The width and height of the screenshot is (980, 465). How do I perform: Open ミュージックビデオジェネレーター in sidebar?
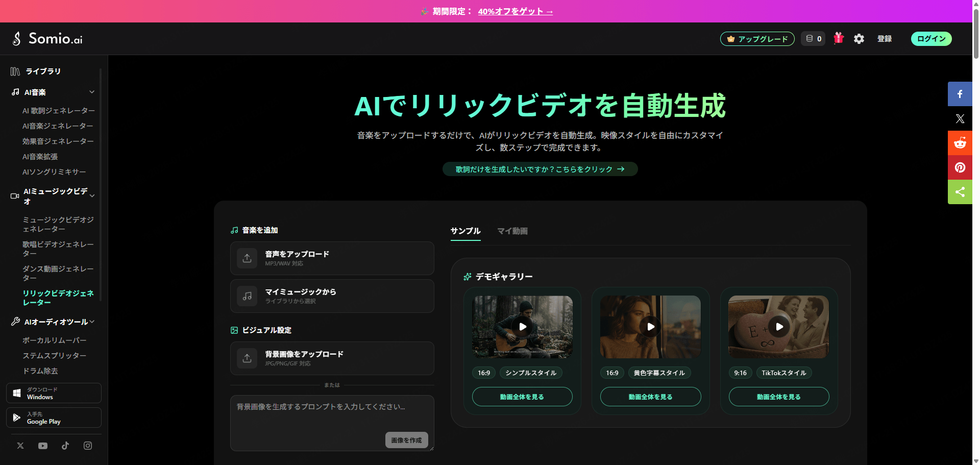[x=58, y=225]
